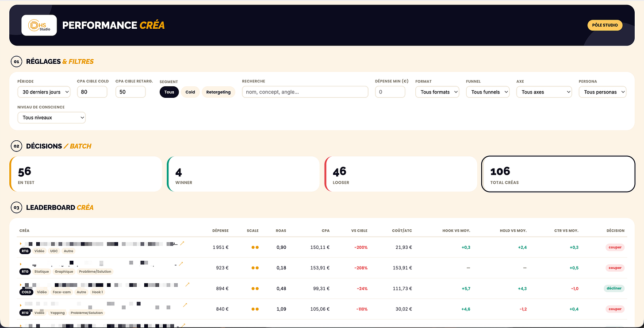Click the 03 step badge beside Leaderboard
Image resolution: width=644 pixels, height=328 pixels.
pos(16,207)
